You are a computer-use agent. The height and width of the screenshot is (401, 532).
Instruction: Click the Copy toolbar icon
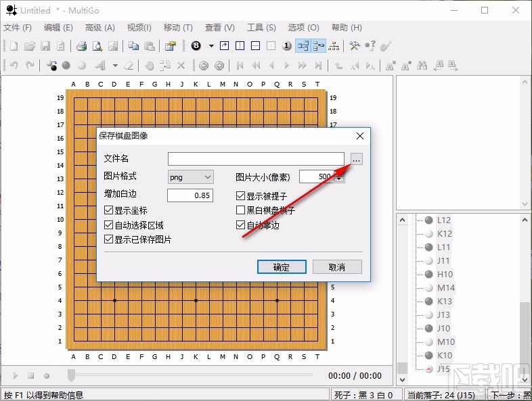(134, 46)
